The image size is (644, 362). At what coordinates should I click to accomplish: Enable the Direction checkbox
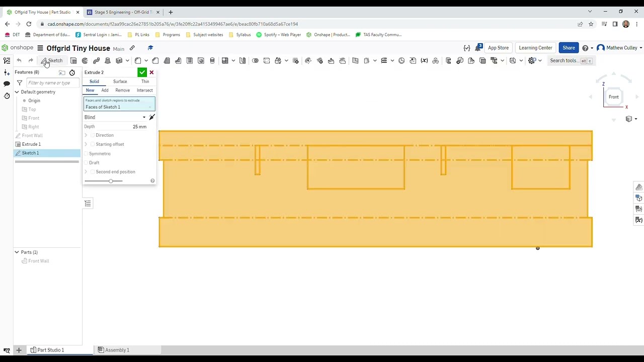click(93, 135)
